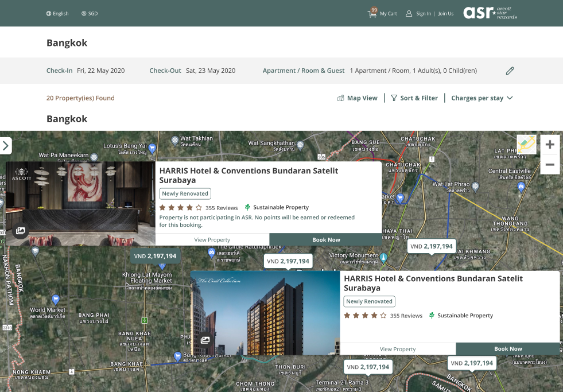Open the English language selector
This screenshot has width=563, height=392.
(57, 14)
